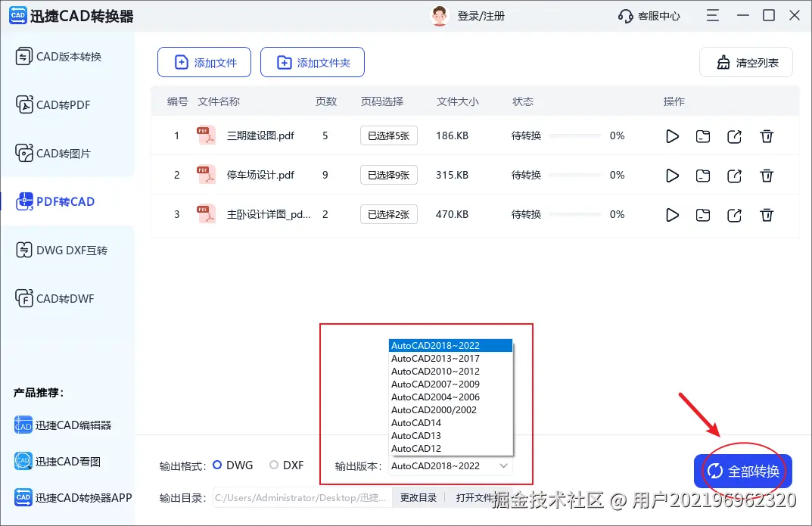
Task: Click 添加文件夹 button
Action: coord(313,63)
